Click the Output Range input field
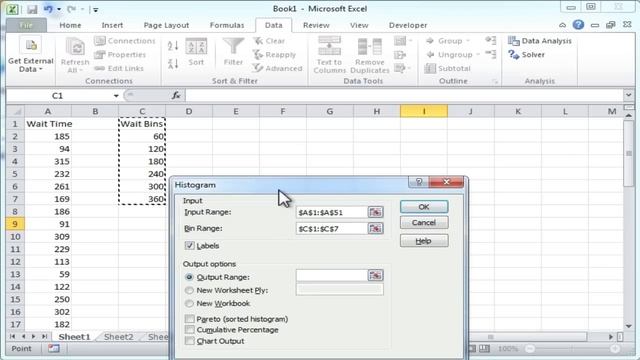 click(331, 276)
